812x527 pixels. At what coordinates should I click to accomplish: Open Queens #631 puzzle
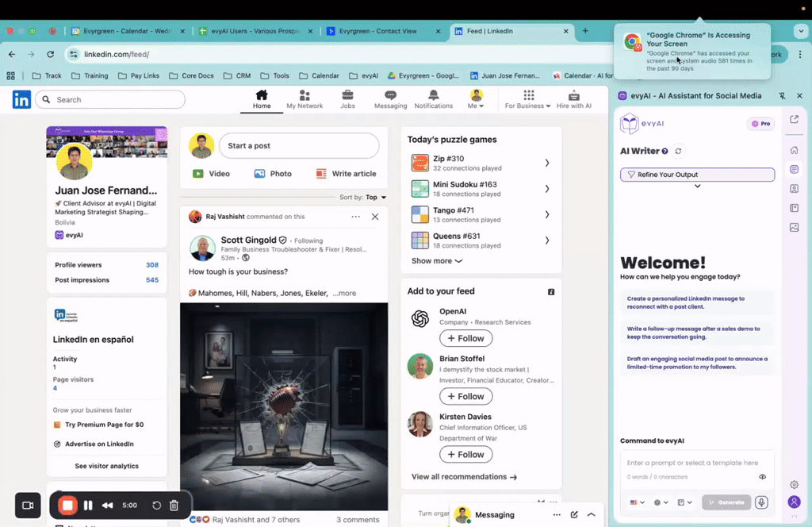point(481,240)
